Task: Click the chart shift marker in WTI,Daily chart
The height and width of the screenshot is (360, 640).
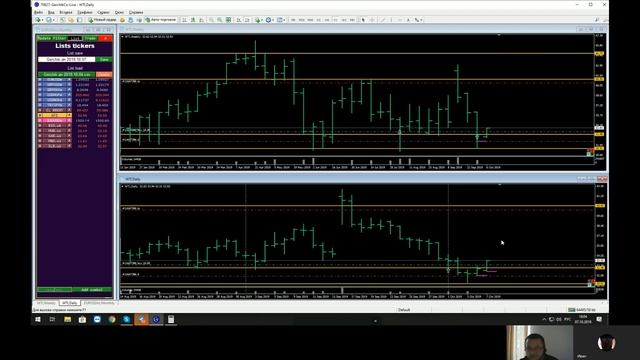Action: [500, 184]
